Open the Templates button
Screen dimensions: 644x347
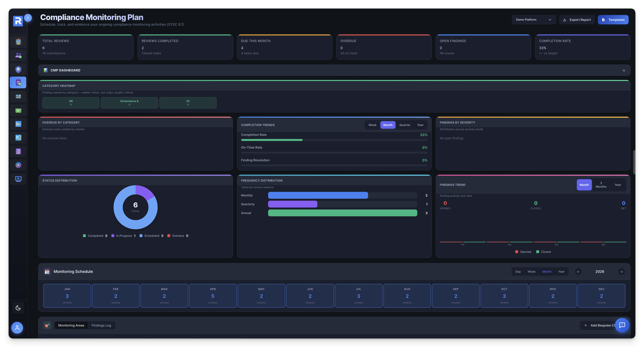pyautogui.click(x=613, y=20)
